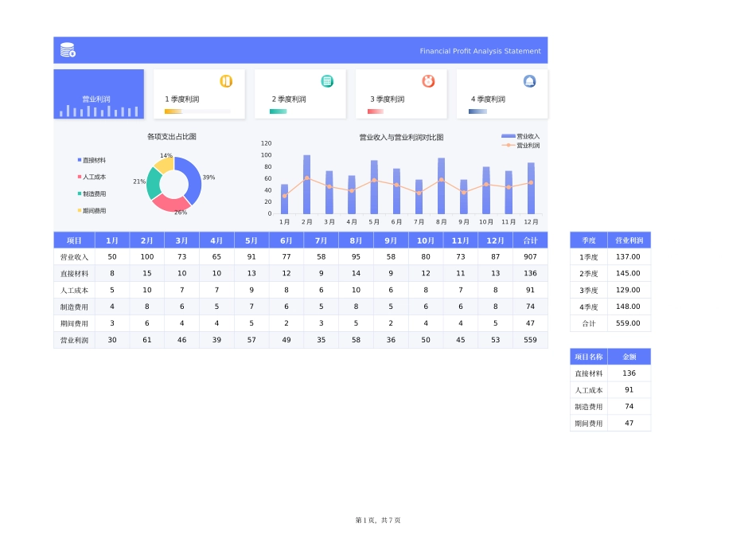756x535 pixels.
Task: Click the 1季度 profit value of 137.00
Action: coord(629,256)
